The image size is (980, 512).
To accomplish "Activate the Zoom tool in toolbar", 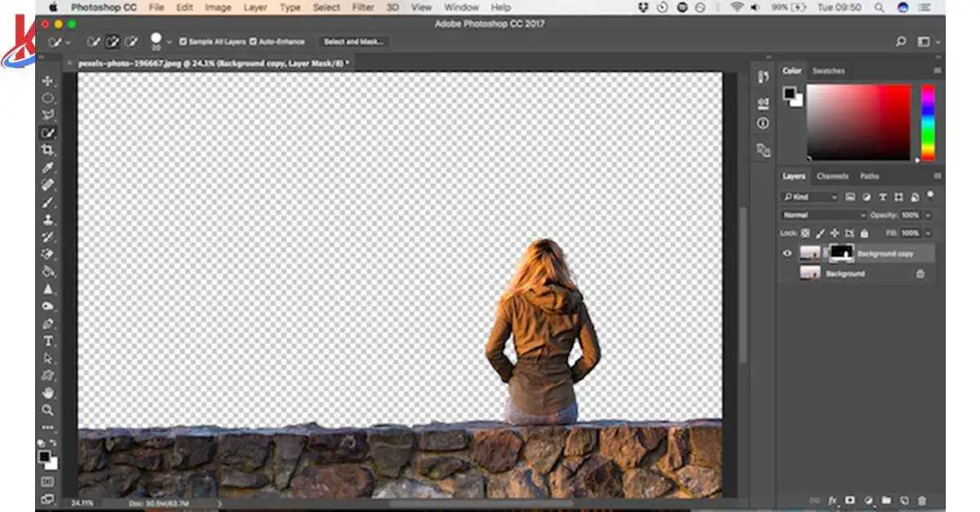I will click(x=48, y=410).
